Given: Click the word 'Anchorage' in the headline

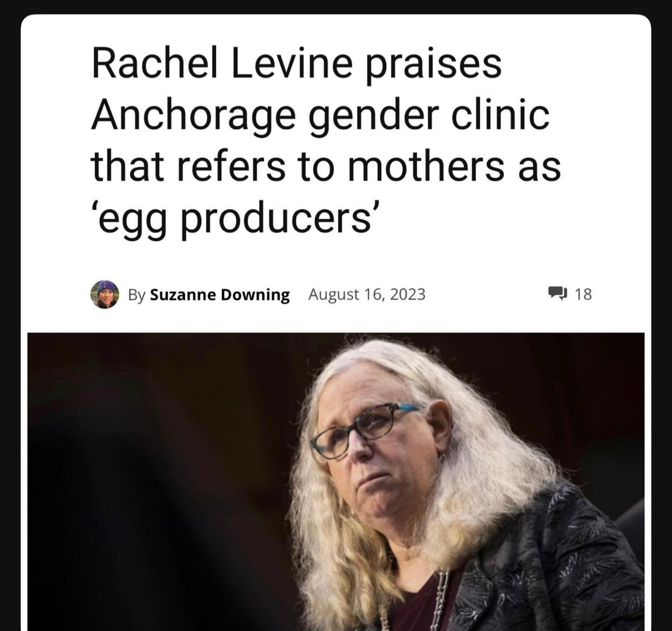Looking at the screenshot, I should 193,115.
